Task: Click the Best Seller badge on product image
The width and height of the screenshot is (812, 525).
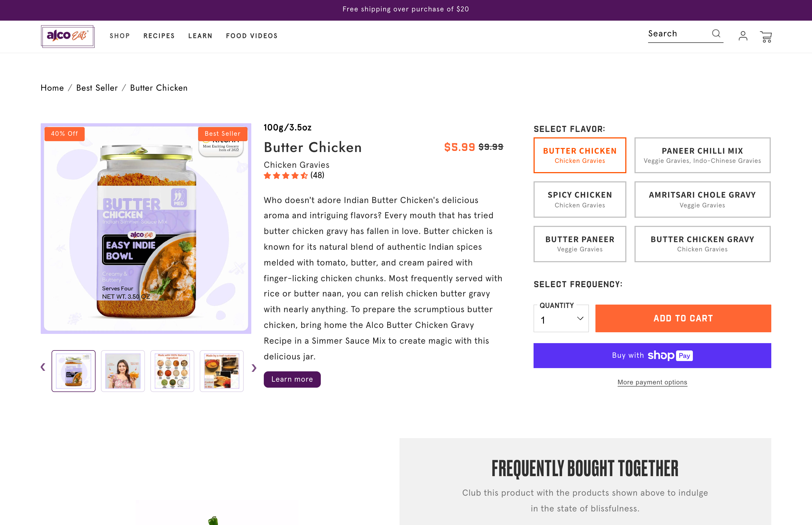Action: (x=223, y=134)
